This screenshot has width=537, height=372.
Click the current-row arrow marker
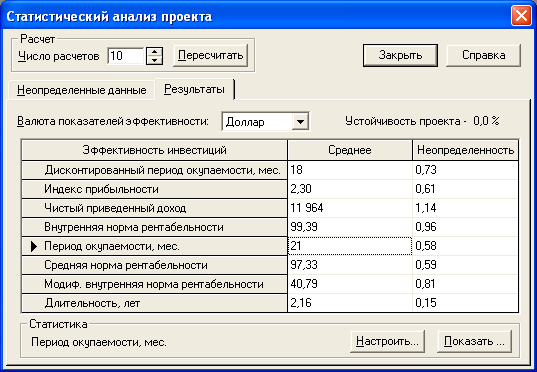[34, 246]
